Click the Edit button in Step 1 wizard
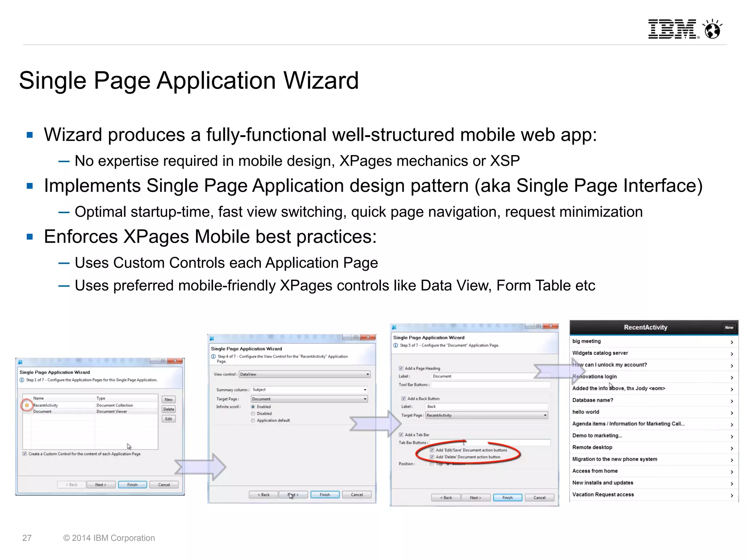The width and height of the screenshot is (746, 560). point(169,419)
